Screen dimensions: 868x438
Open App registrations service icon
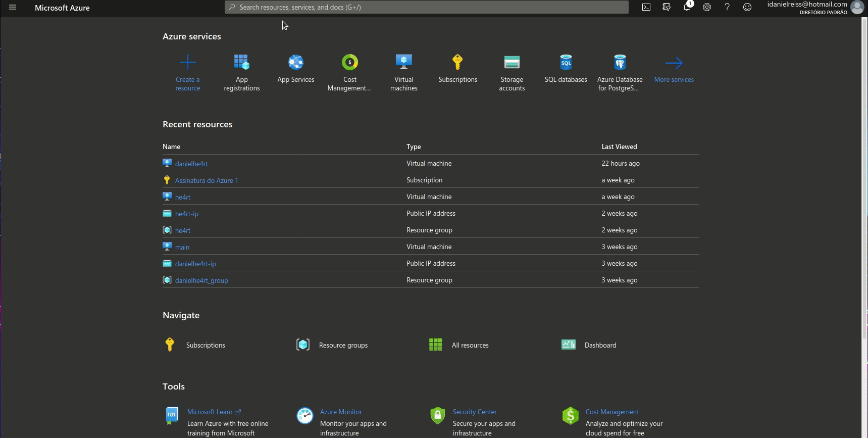tap(242, 62)
